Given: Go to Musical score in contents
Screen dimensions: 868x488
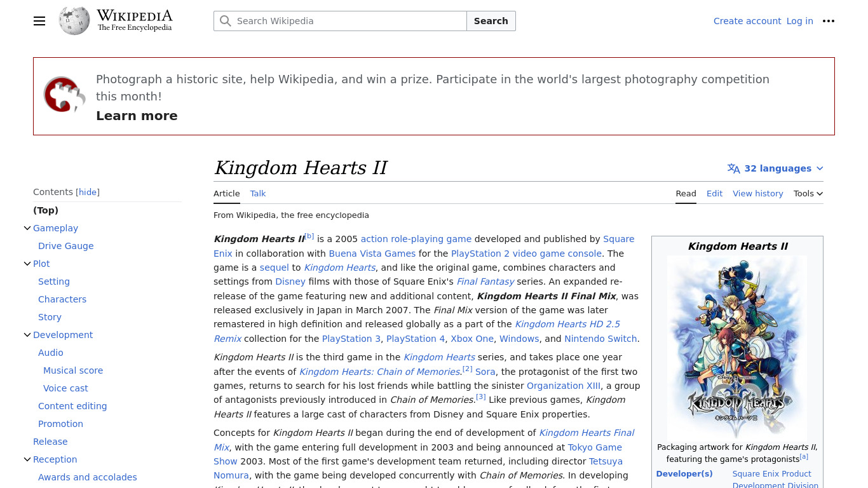Looking at the screenshot, I should [x=73, y=370].
